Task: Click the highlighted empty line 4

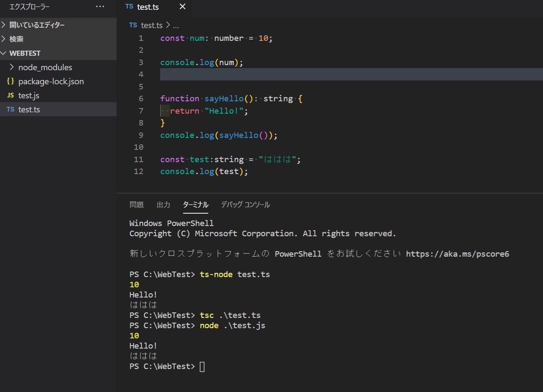Action: [x=351, y=74]
